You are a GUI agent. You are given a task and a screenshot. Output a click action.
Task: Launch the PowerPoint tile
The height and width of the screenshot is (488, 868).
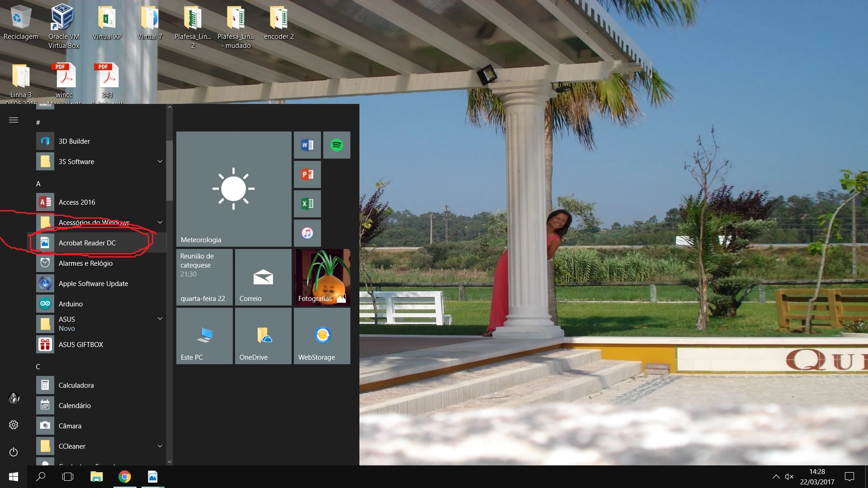pos(307,174)
